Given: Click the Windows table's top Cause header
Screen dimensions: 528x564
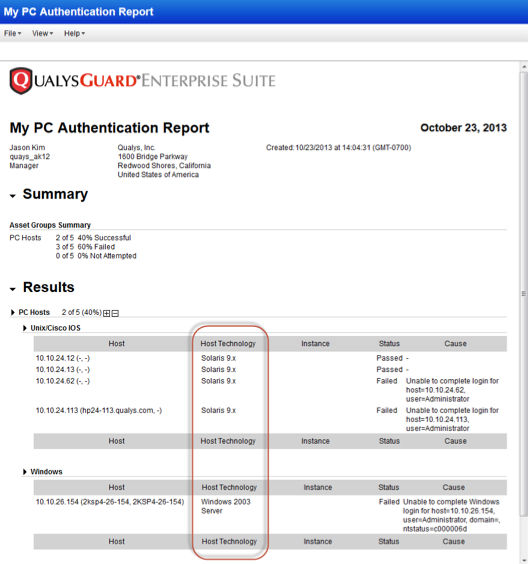Looking at the screenshot, I should pyautogui.click(x=454, y=487).
